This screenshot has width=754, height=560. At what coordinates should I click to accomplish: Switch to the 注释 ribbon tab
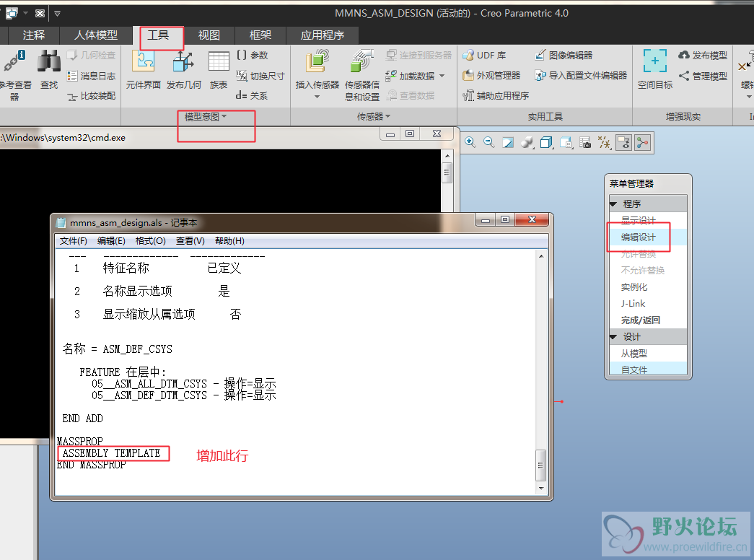(34, 35)
